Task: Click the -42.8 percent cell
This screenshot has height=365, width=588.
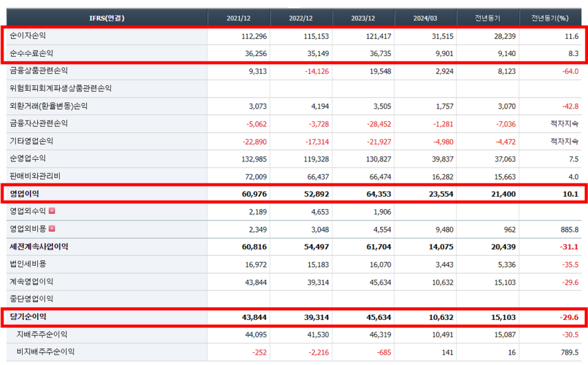Action: 570,107
